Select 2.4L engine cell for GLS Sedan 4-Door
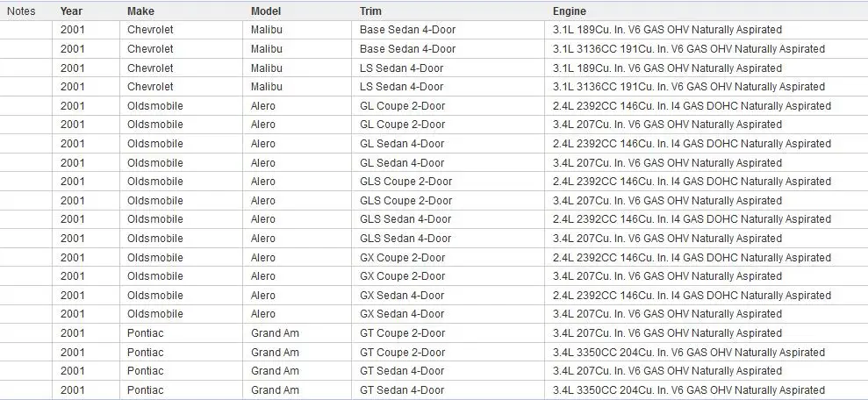 (692, 219)
